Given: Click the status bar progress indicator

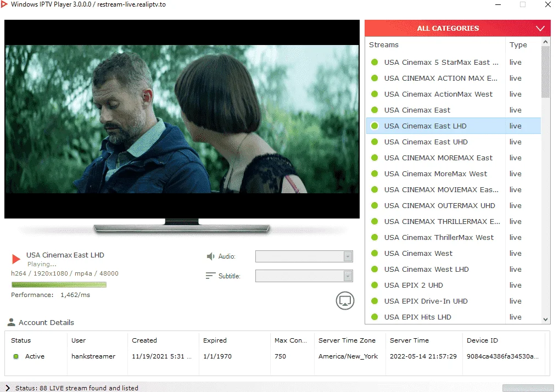Looking at the screenshot, I should pyautogui.click(x=528, y=388).
